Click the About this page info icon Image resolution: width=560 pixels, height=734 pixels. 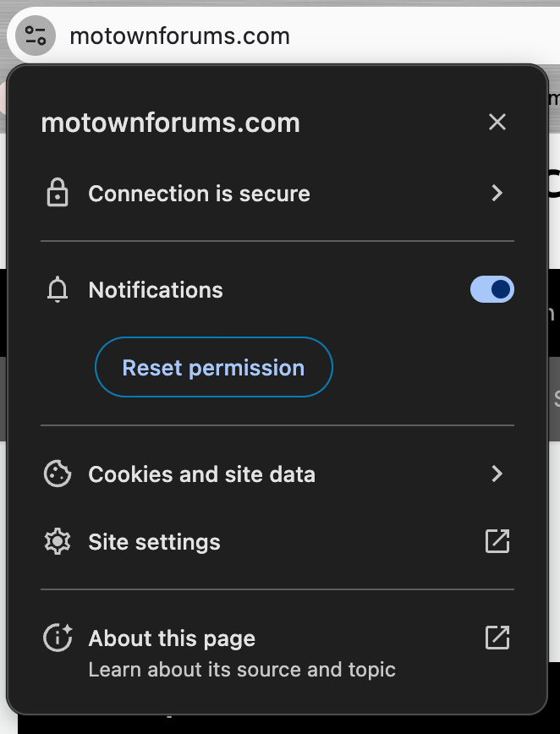click(57, 638)
